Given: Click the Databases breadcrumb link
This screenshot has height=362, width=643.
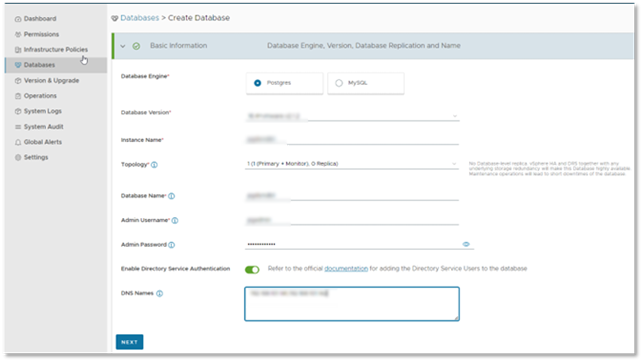Looking at the screenshot, I should coord(139,18).
